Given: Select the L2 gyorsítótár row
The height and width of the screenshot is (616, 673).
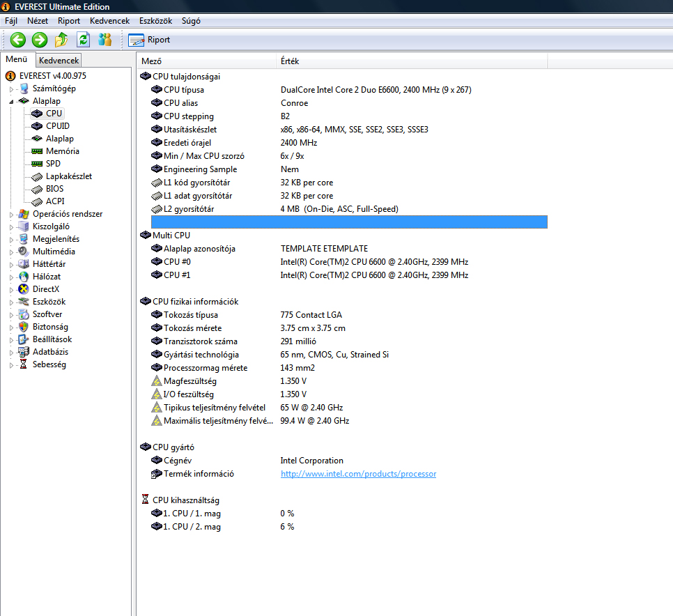Looking at the screenshot, I should pos(349,209).
